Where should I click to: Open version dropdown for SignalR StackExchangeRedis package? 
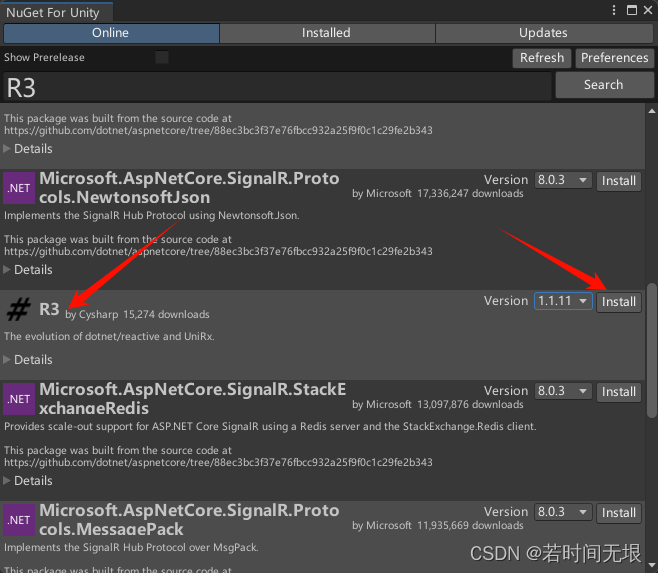563,392
